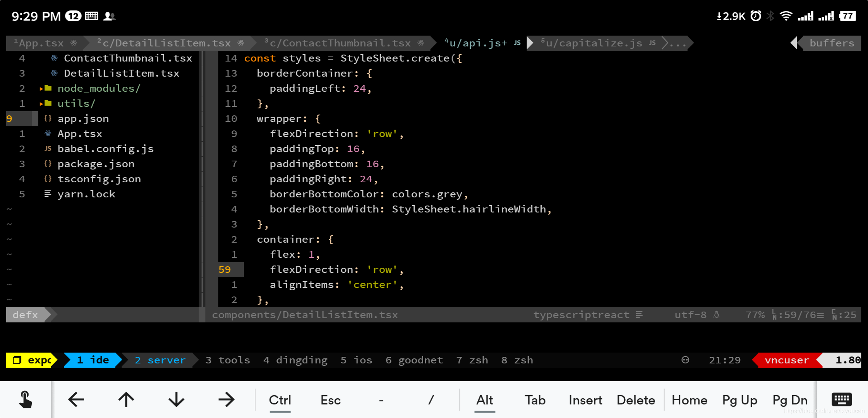Image resolution: width=868 pixels, height=418 pixels.
Task: Select the 2 server tmux window
Action: click(160, 360)
